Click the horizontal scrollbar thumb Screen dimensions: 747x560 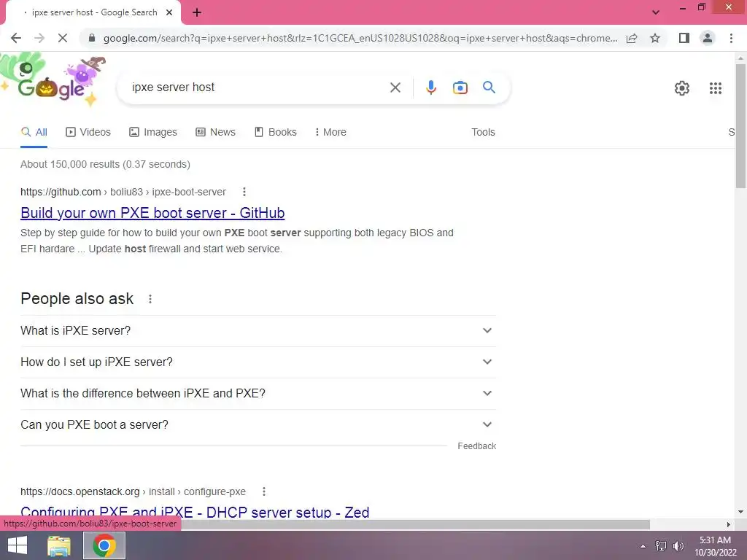click(x=414, y=524)
